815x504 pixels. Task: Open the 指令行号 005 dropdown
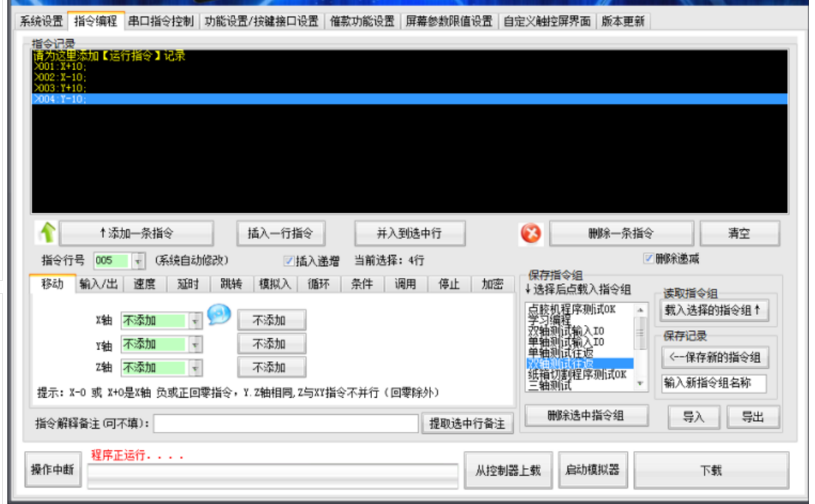pos(139,261)
